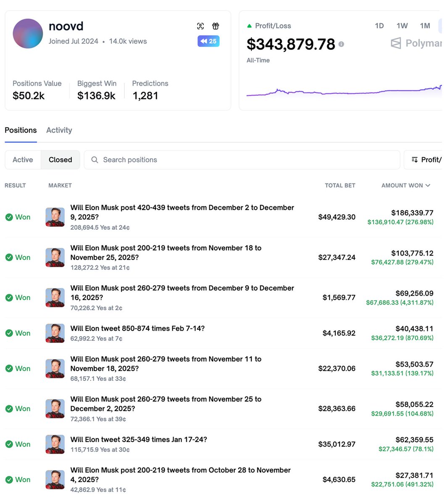The width and height of the screenshot is (445, 504).
Task: Open Will Elon tweet 850-874 times market
Action: (137, 328)
